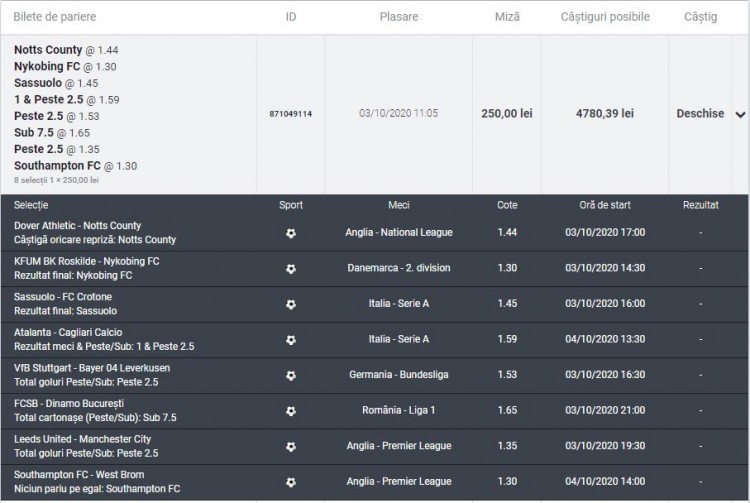Click soccer ball icon in Southampton - West Brom row

coord(290,482)
